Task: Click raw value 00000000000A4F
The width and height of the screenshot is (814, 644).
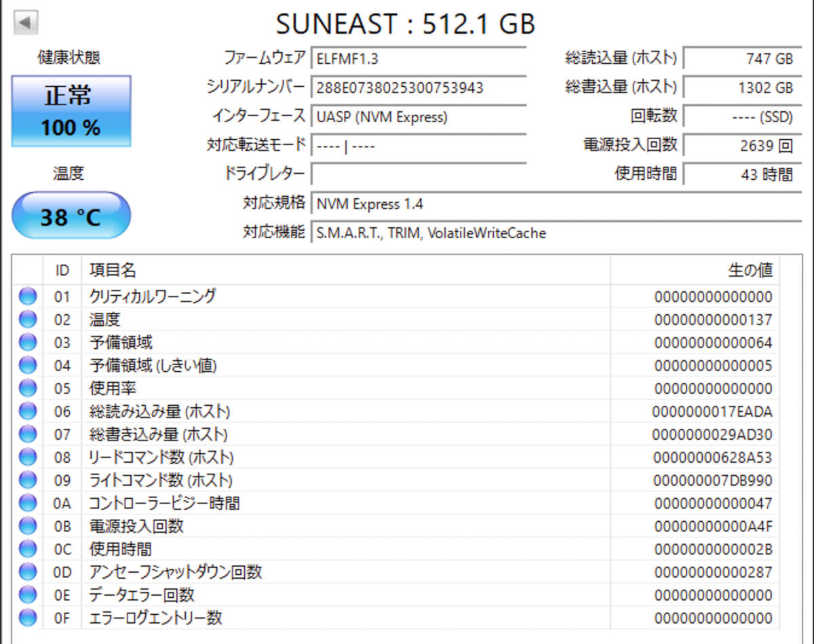Action: tap(713, 527)
